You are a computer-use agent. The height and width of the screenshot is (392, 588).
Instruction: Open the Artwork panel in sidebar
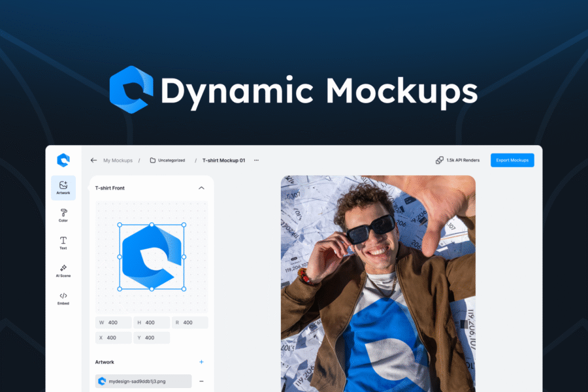pos(63,188)
